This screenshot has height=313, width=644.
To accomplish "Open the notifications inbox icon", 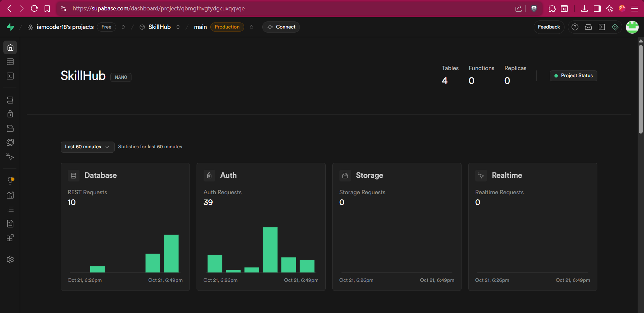I will pos(588,27).
